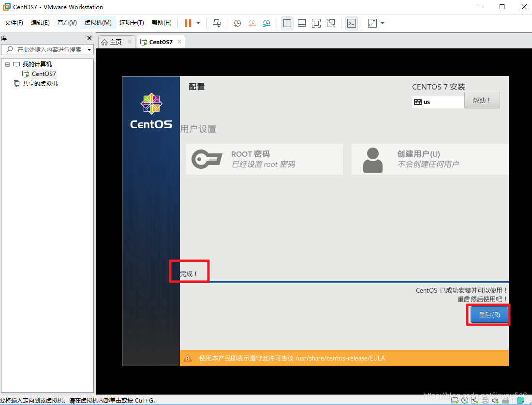The height and width of the screenshot is (405, 532).
Task: Toggle the library sidebar view
Action: pyautogui.click(x=287, y=23)
